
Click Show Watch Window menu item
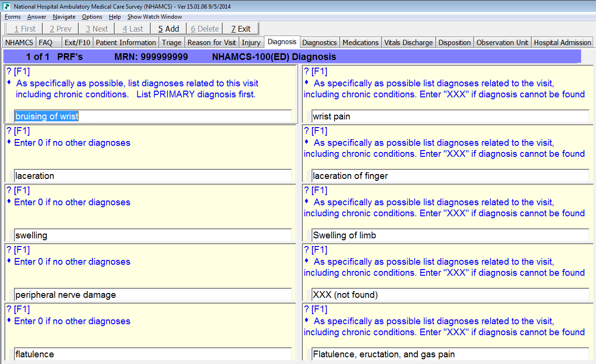155,17
